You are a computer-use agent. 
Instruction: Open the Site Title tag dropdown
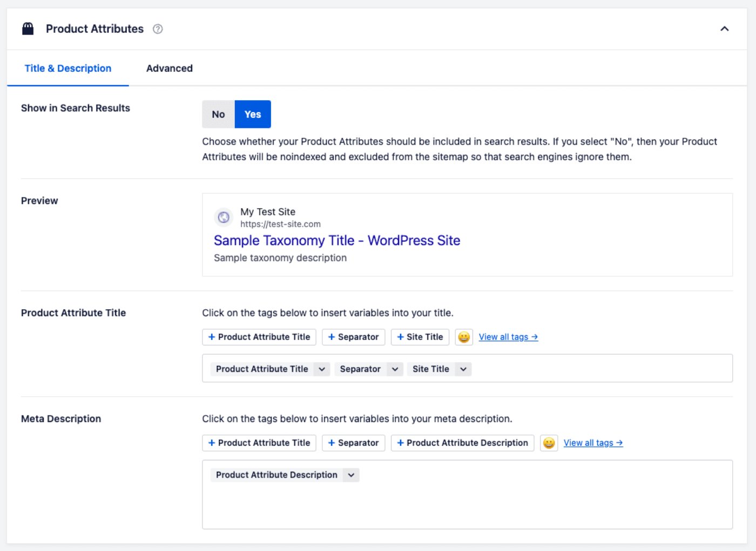click(x=463, y=369)
